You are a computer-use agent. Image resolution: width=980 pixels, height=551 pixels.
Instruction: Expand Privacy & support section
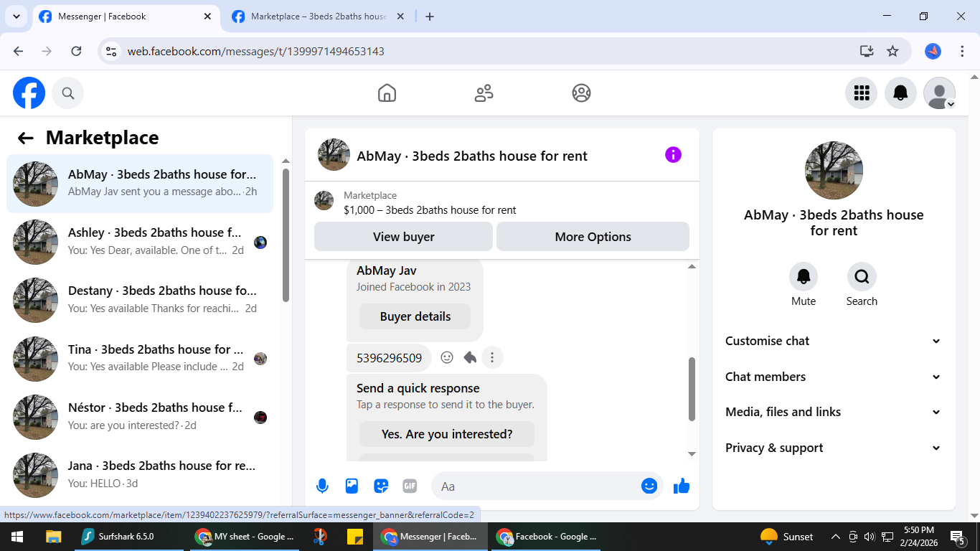point(834,448)
